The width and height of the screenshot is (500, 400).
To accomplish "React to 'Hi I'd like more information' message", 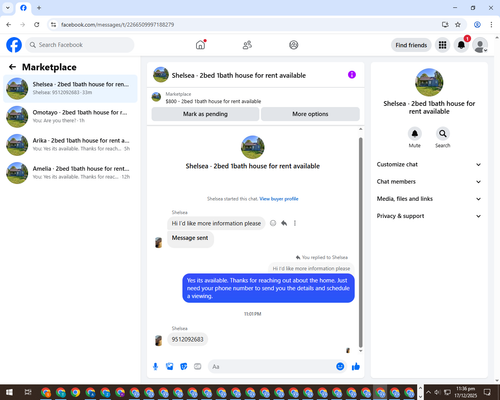I will coord(273,223).
